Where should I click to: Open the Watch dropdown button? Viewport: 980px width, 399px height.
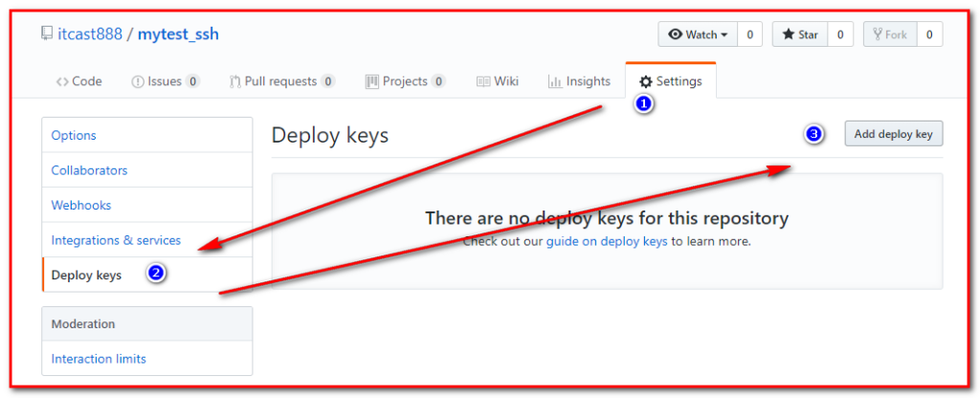tap(698, 34)
